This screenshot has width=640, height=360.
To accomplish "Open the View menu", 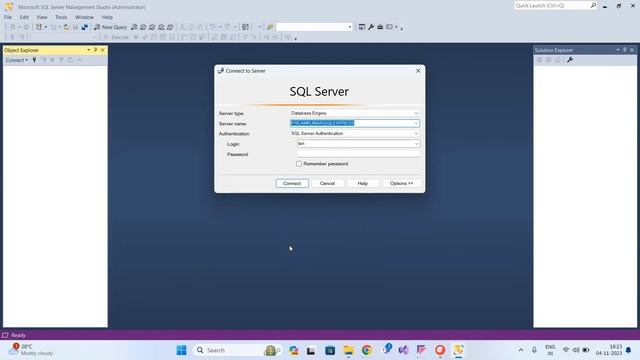I will (x=42, y=17).
